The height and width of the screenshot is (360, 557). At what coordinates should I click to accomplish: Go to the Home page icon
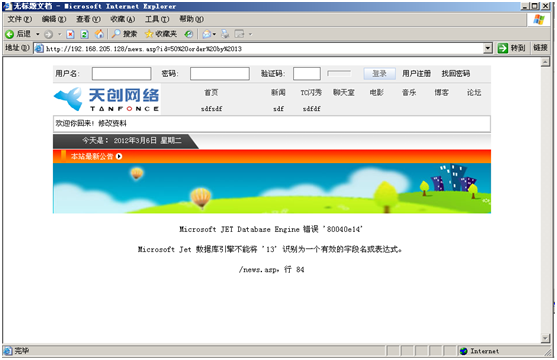click(x=99, y=34)
